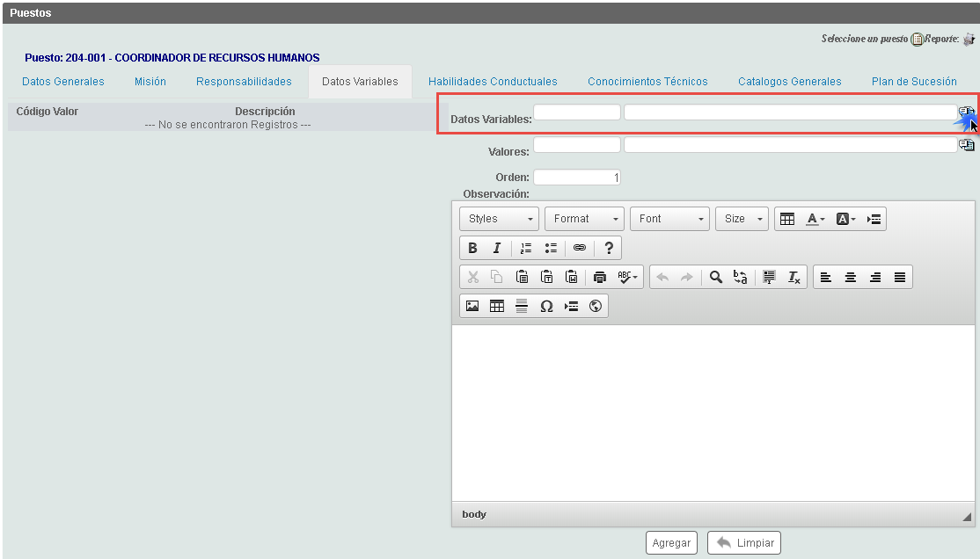Image resolution: width=980 pixels, height=559 pixels.
Task: Click the Limpiar button
Action: [x=743, y=543]
